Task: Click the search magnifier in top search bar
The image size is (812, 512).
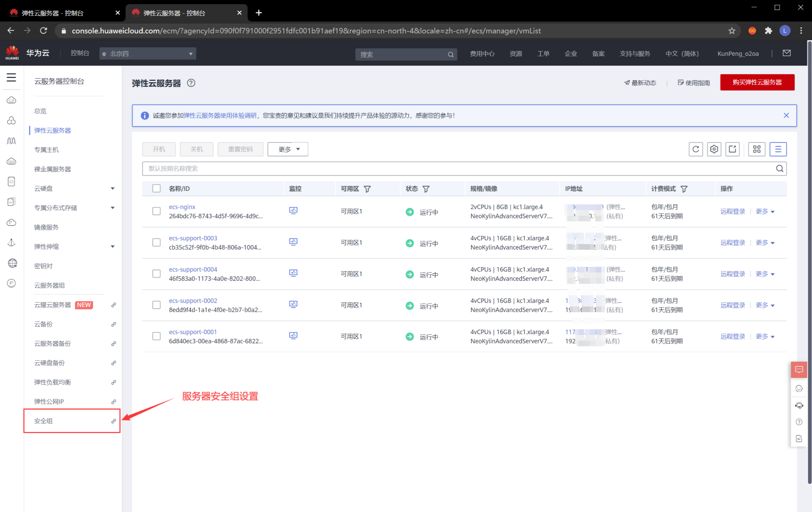Action: tap(450, 54)
